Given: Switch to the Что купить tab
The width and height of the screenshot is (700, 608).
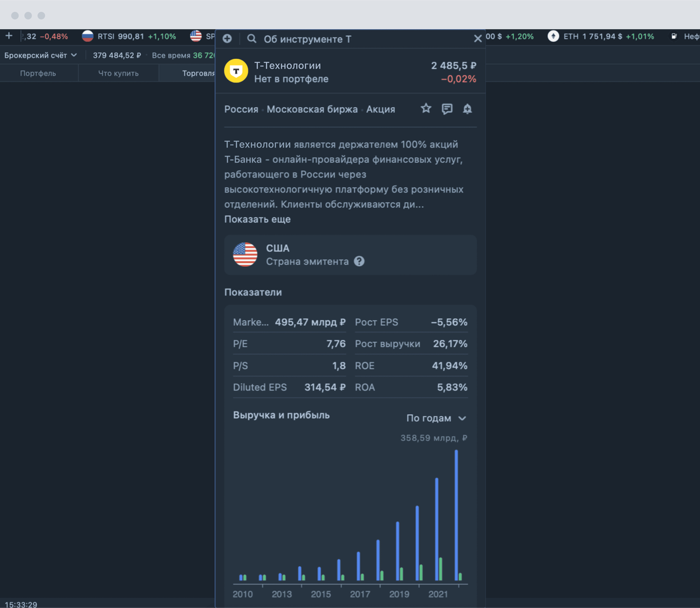Looking at the screenshot, I should pos(119,73).
